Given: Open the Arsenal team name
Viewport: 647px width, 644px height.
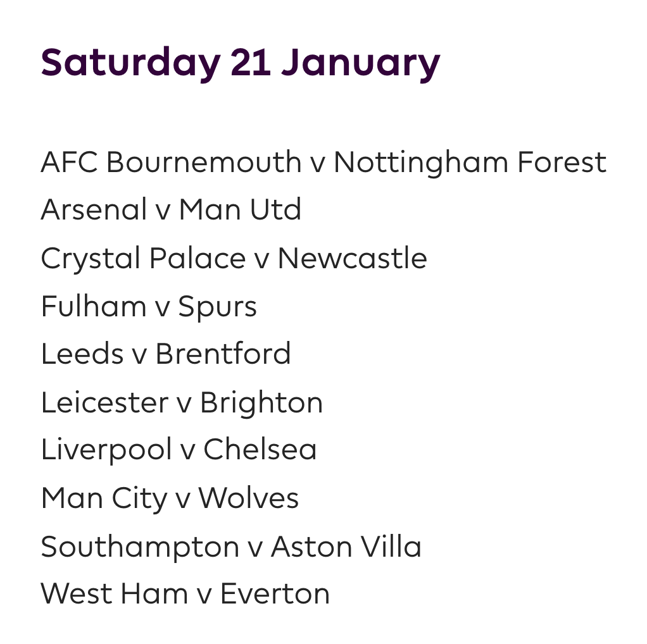Looking at the screenshot, I should 94,210.
